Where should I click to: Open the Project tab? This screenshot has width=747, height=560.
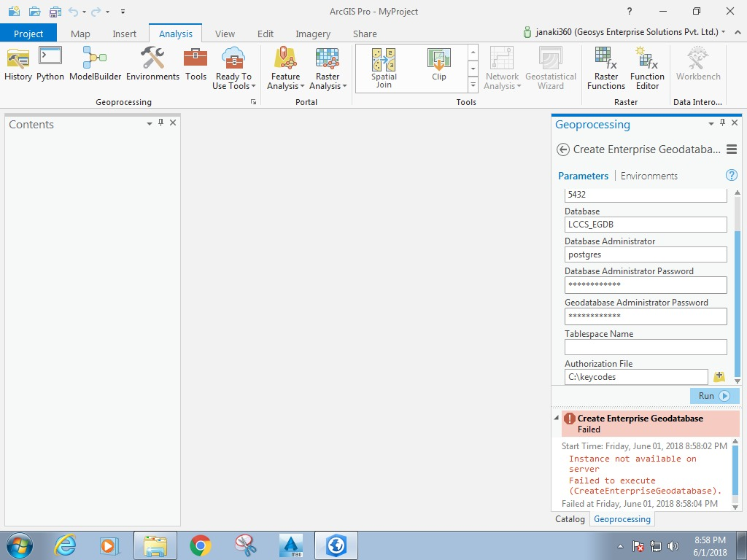click(x=28, y=34)
